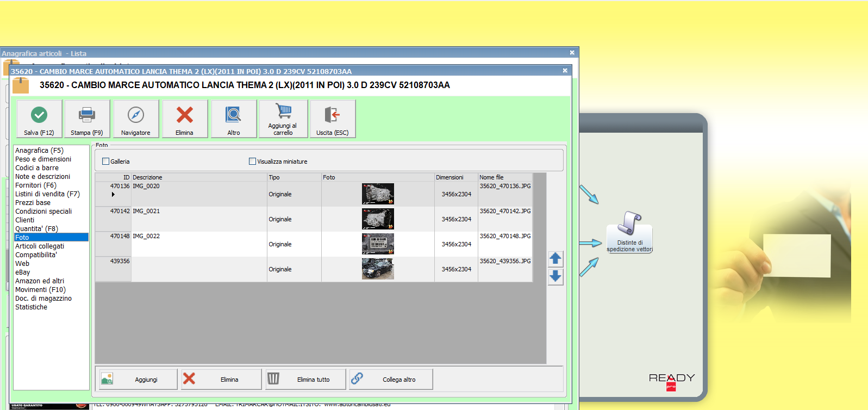Select Fornitori (F6) section

tap(36, 185)
